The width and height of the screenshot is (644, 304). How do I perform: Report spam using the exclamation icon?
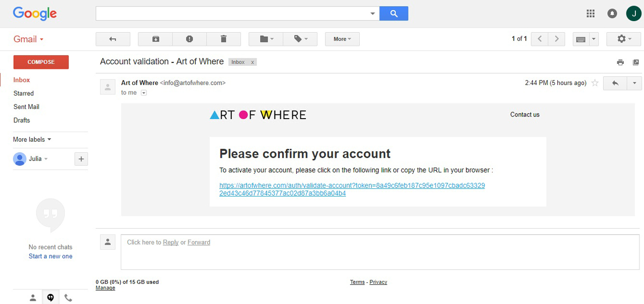pos(190,39)
